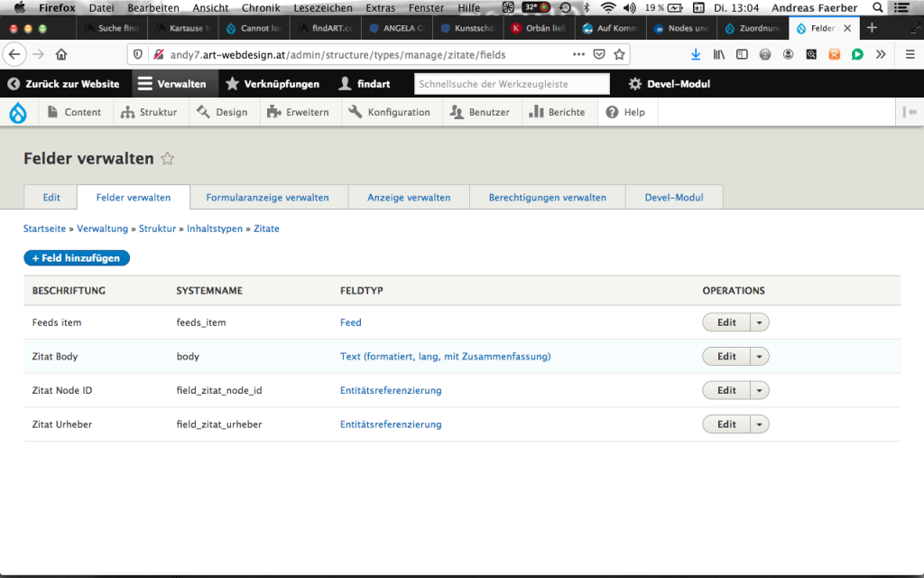924x578 pixels.
Task: Open the Lesezeichen menu in macOS menu bar
Action: [323, 7]
